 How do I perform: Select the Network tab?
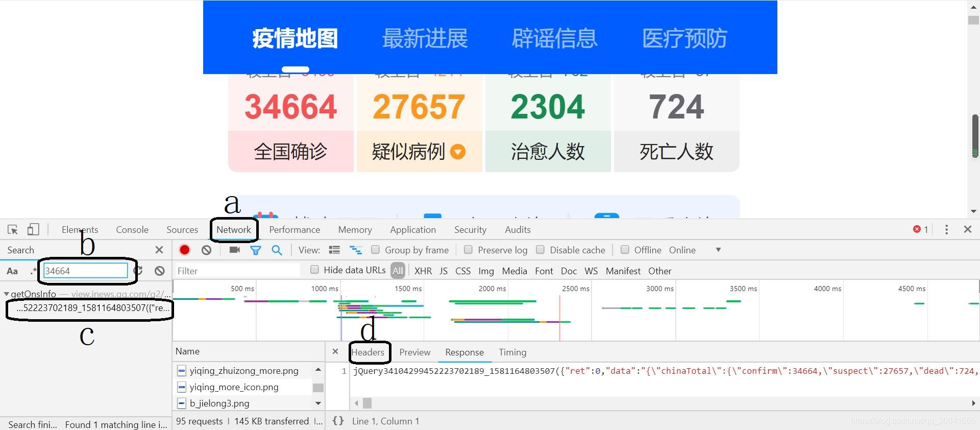(234, 230)
